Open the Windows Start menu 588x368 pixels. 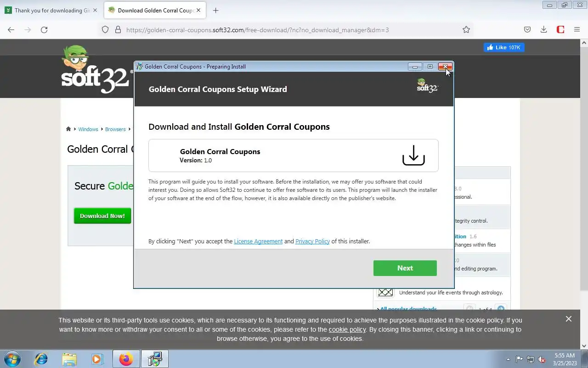click(x=12, y=359)
